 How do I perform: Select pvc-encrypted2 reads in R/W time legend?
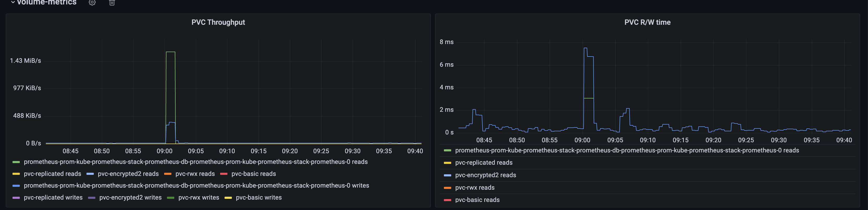click(x=485, y=175)
